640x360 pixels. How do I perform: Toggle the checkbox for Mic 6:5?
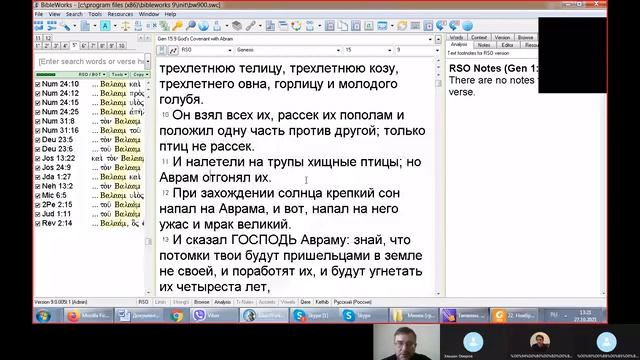point(38,196)
